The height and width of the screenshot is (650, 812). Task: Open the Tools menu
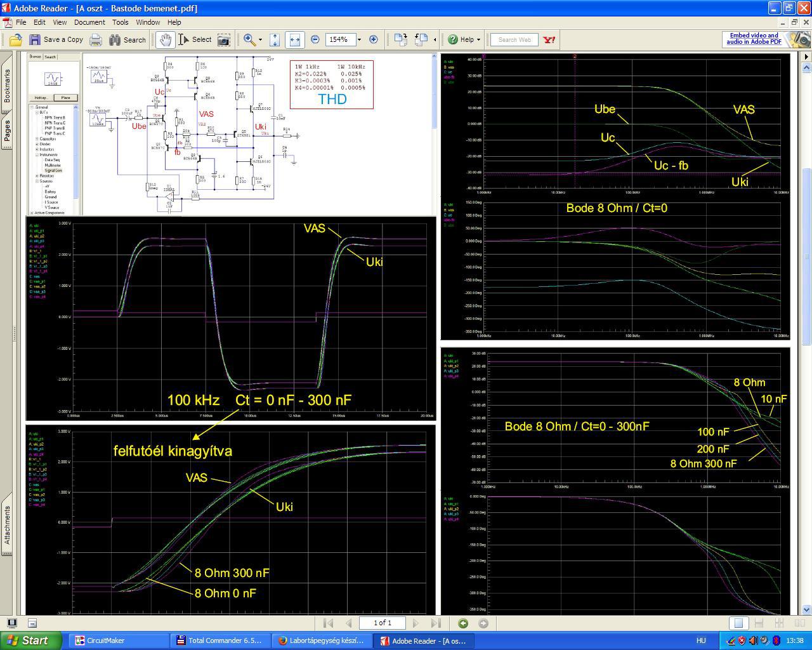[x=121, y=22]
